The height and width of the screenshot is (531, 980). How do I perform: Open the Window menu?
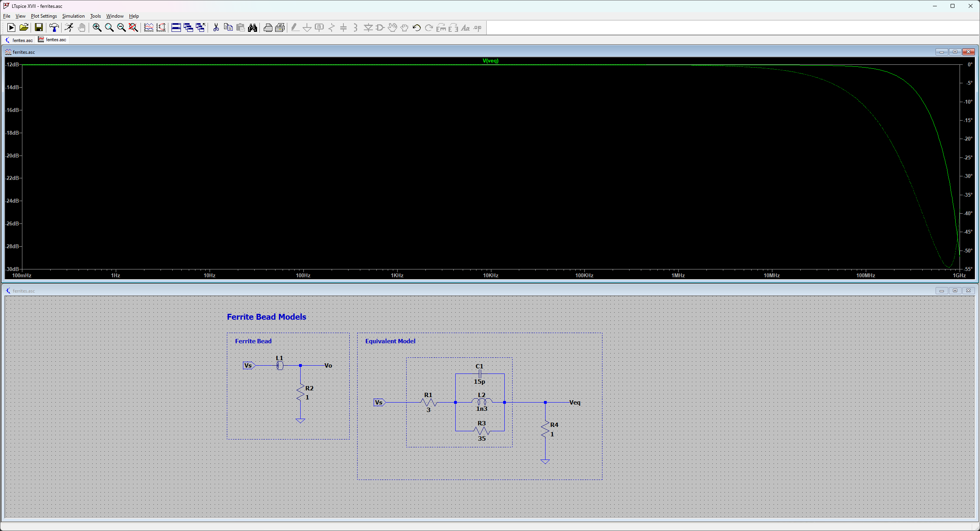[115, 16]
